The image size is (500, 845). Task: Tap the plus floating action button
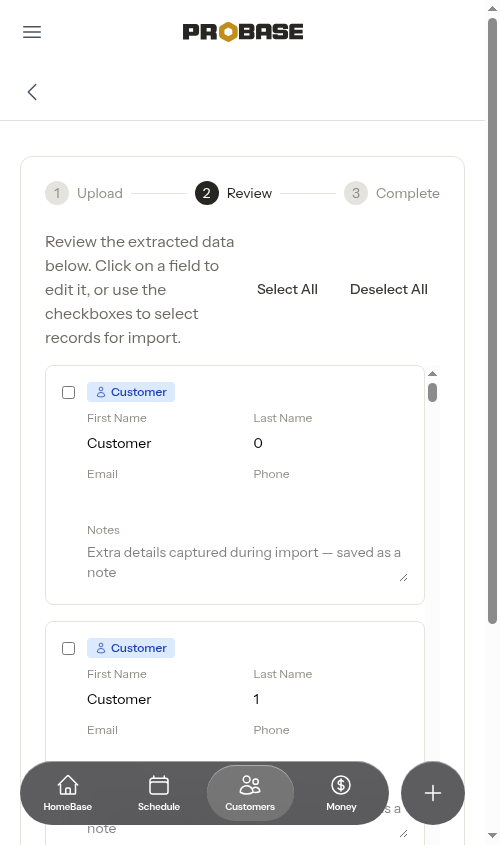click(433, 793)
